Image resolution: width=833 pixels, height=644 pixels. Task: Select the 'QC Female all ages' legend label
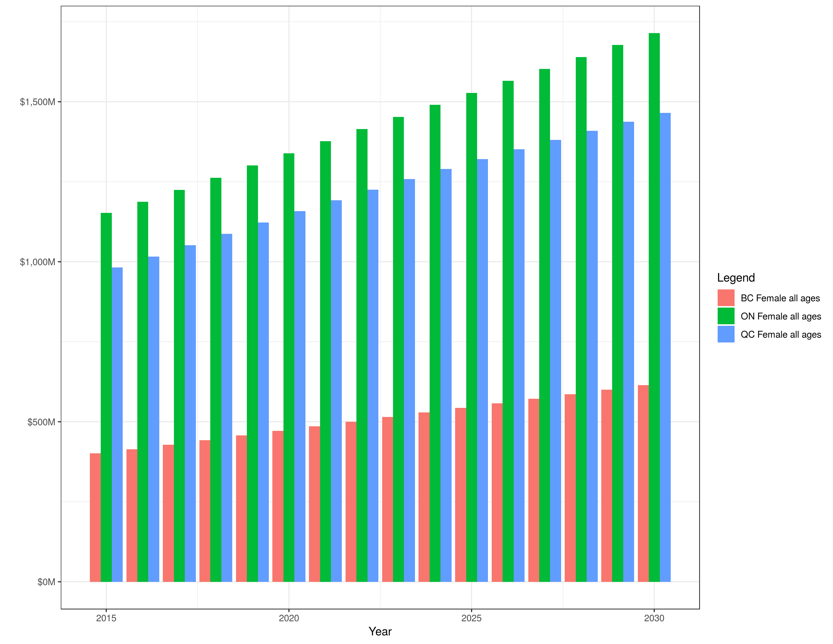coord(781,335)
